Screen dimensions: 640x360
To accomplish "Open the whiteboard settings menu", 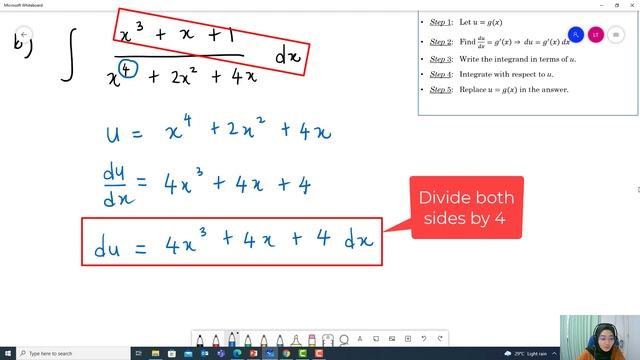I will (616, 35).
